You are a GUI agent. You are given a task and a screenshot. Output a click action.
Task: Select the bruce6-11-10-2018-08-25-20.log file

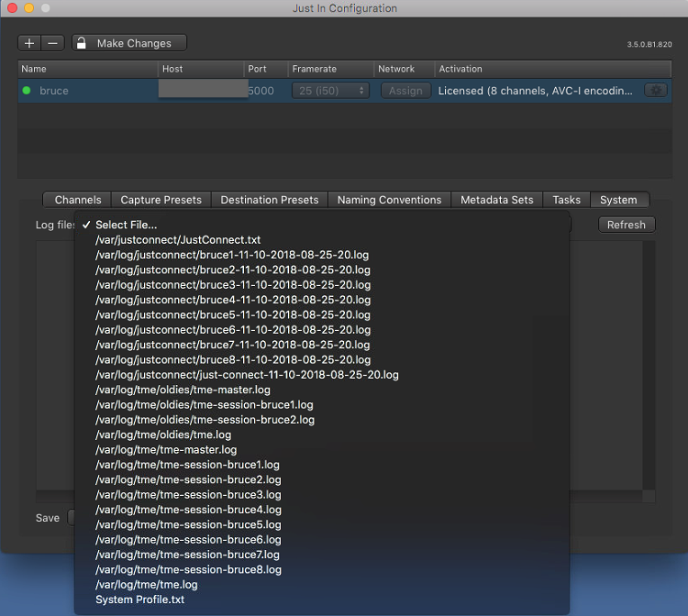(x=322, y=330)
